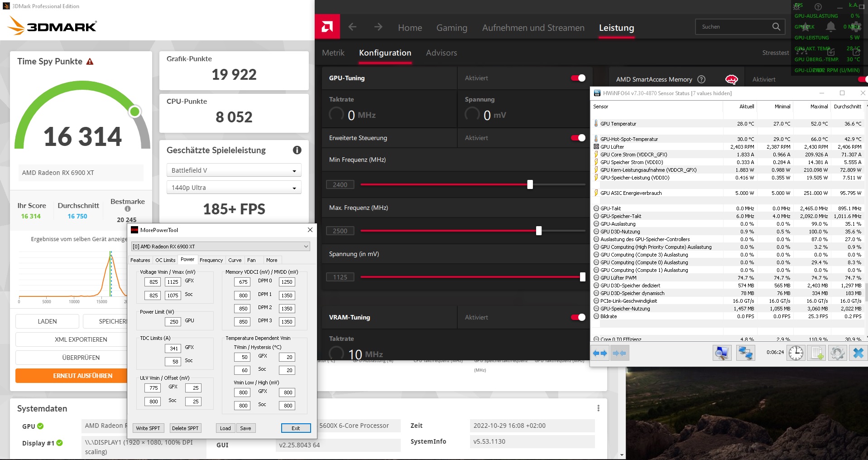Open the Home tab in Radeon Software
This screenshot has width=868, height=460.
coord(410,28)
